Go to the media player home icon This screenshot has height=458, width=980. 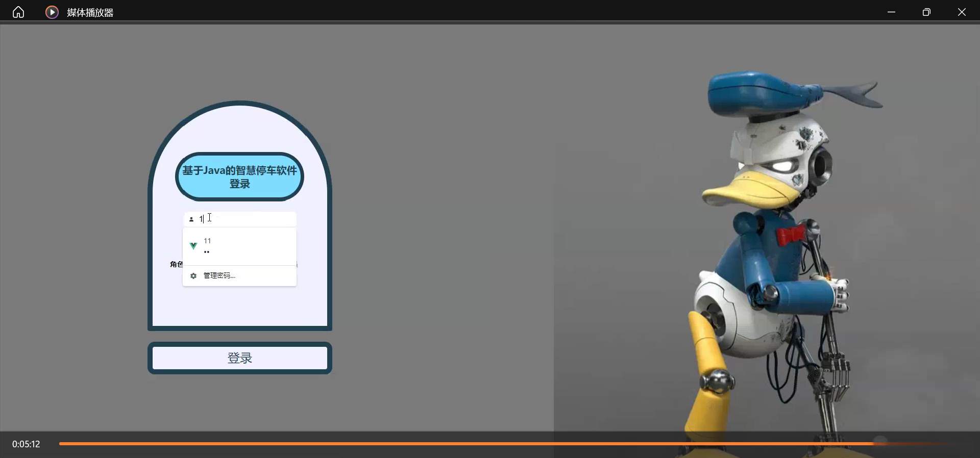coord(18,12)
